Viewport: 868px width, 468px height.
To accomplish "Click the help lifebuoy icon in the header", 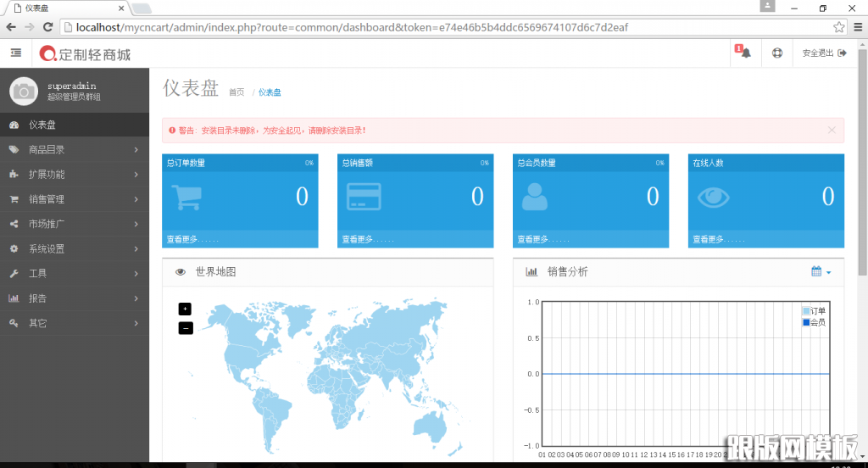I will (777, 53).
